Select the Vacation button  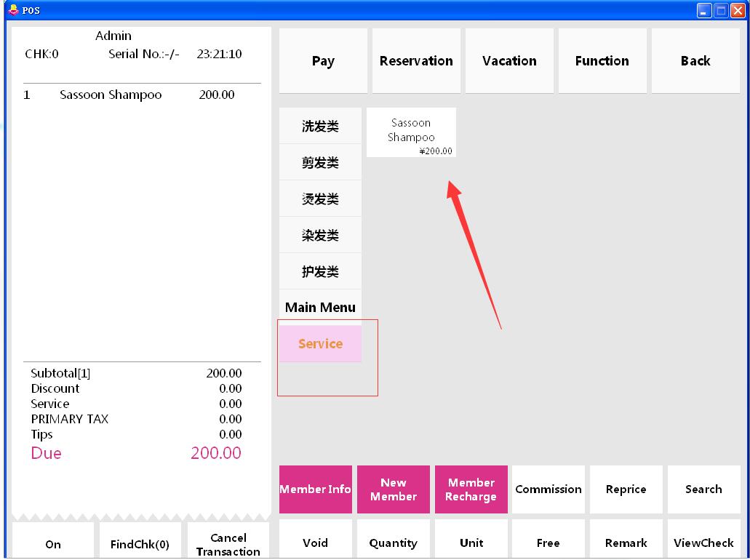coord(509,61)
